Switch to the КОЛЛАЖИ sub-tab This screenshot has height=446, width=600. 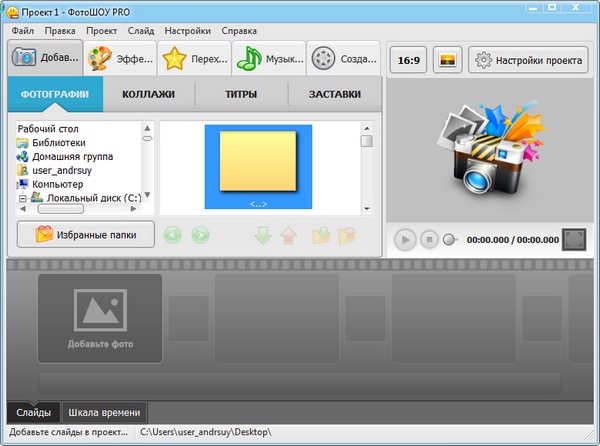point(148,95)
